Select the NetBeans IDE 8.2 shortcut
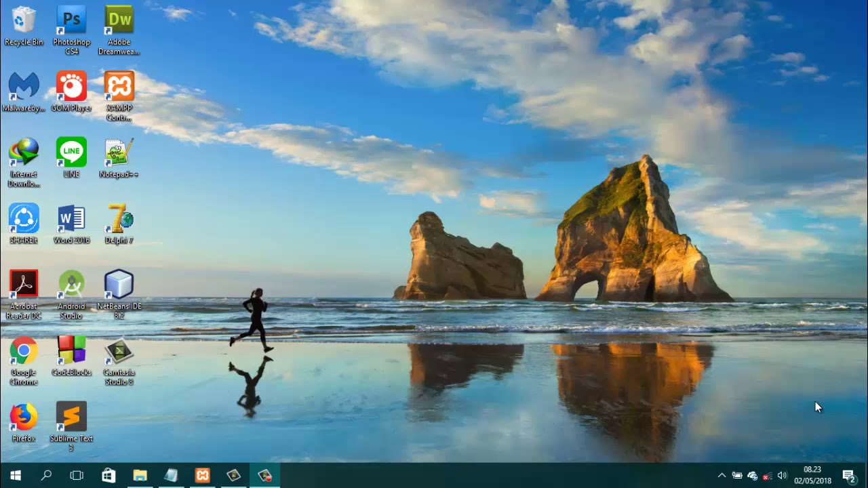 coord(119,295)
